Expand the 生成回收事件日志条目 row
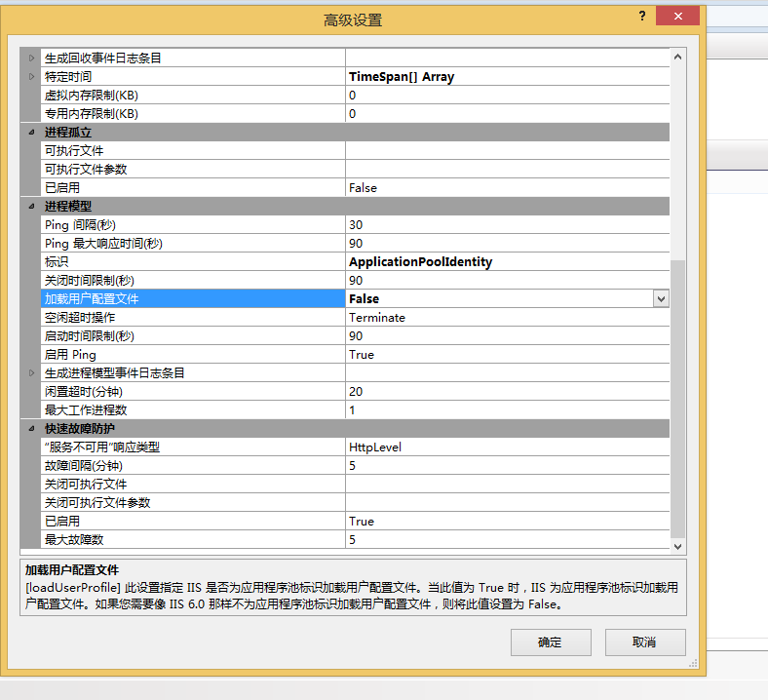 [x=31, y=58]
